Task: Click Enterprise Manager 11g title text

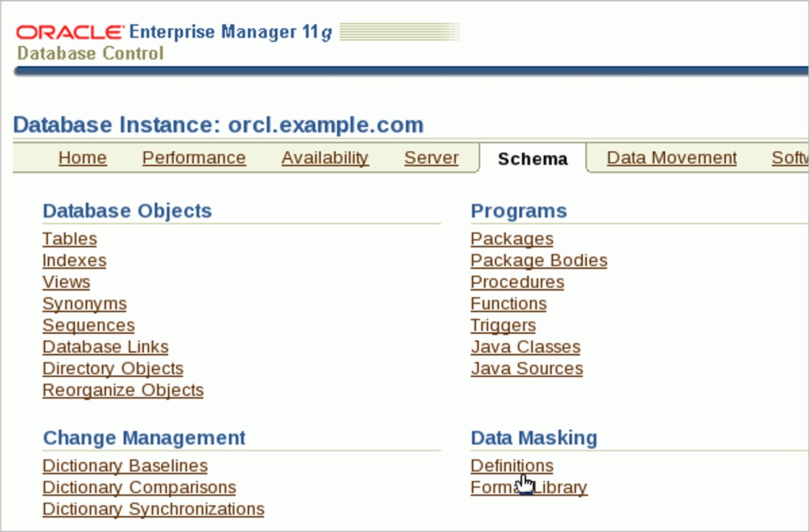Action: pyautogui.click(x=231, y=32)
